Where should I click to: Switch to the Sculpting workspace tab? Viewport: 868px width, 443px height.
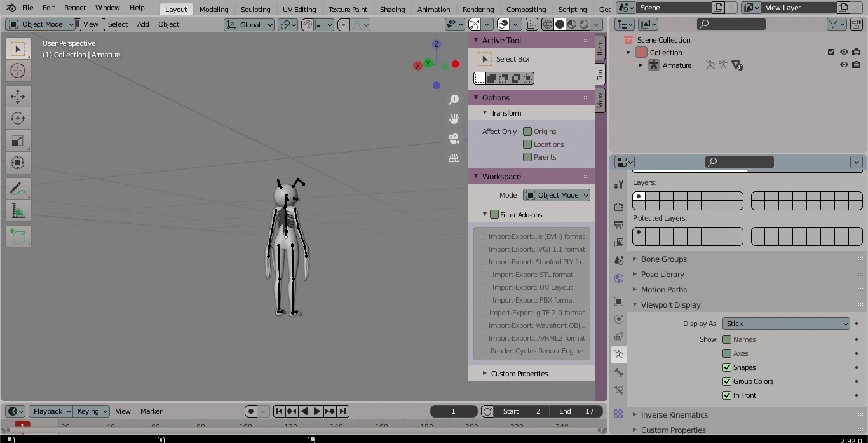point(255,10)
